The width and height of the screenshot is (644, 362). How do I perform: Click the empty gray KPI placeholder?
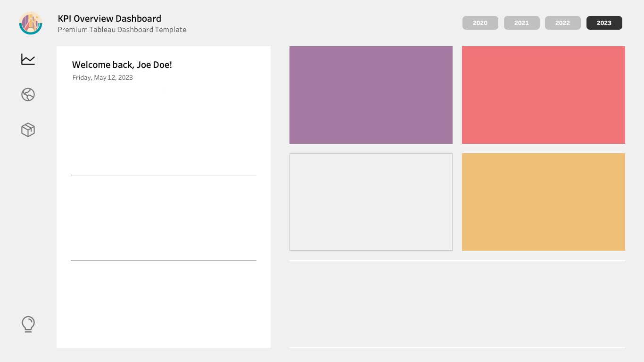click(x=371, y=202)
